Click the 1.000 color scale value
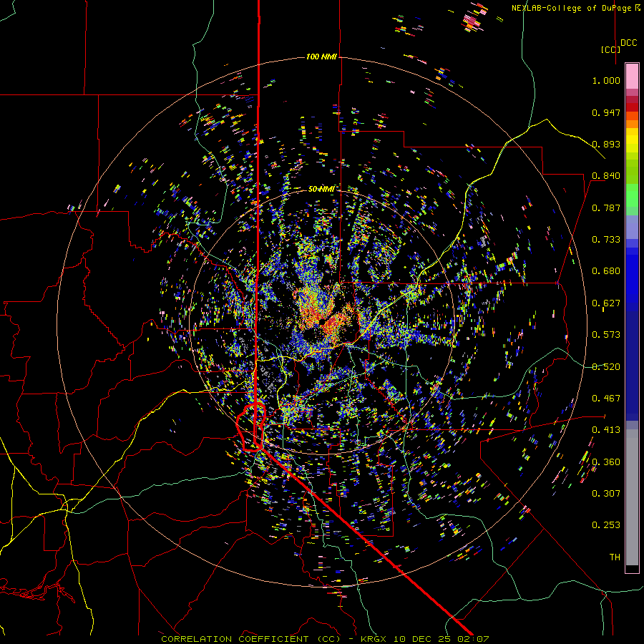The width and height of the screenshot is (644, 644). click(x=606, y=80)
